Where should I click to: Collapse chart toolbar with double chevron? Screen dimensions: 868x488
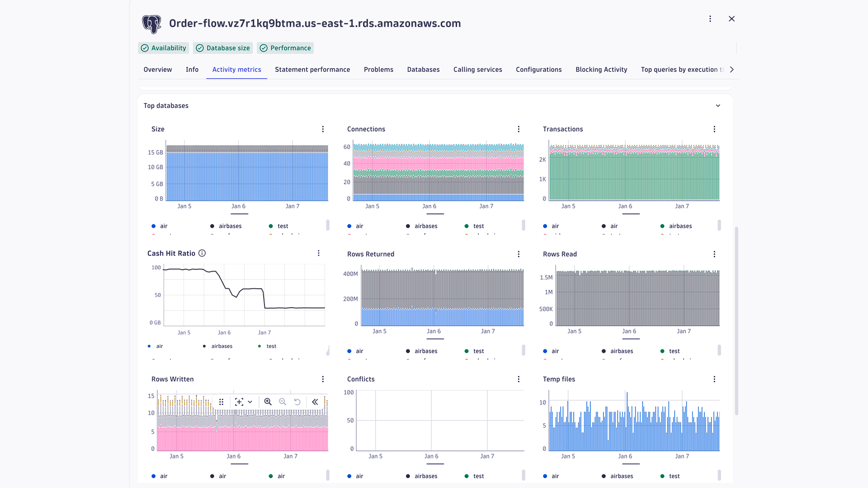[x=315, y=402]
